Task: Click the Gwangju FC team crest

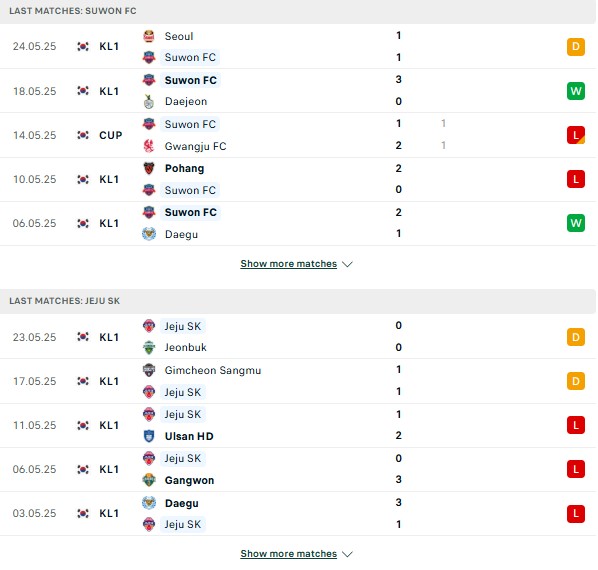Action: (149, 146)
